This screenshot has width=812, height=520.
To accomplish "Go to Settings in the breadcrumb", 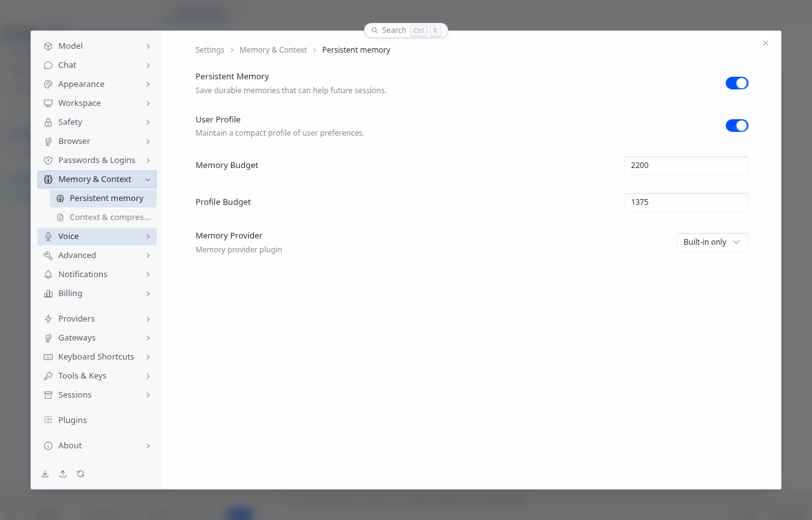I will click(x=210, y=50).
